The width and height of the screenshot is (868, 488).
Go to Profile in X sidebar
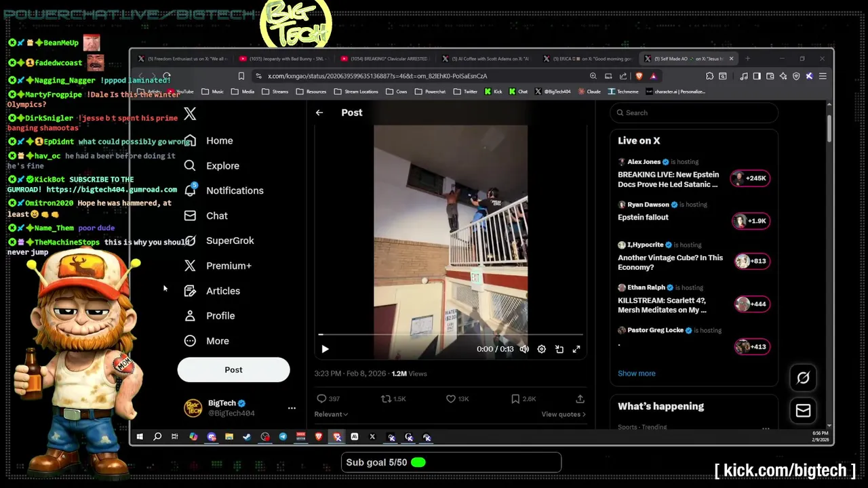click(210, 316)
